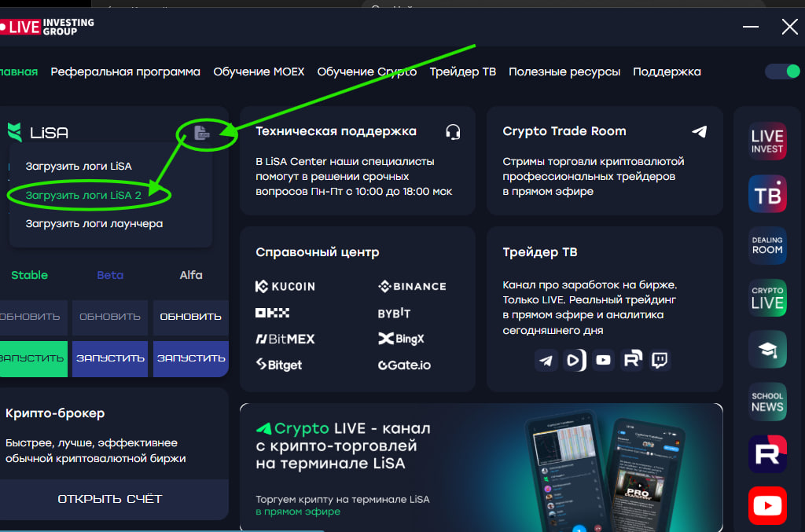Open the Полезные ресурсы tab

pos(564,72)
